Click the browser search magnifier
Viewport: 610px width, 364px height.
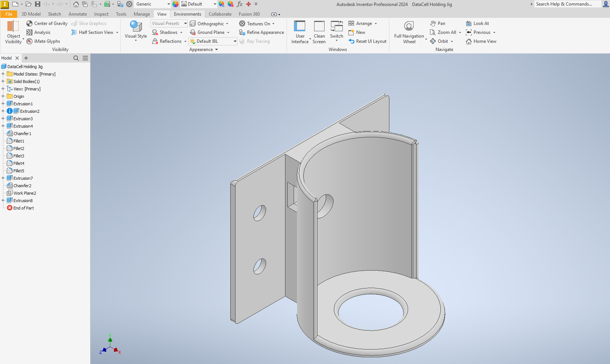76,58
